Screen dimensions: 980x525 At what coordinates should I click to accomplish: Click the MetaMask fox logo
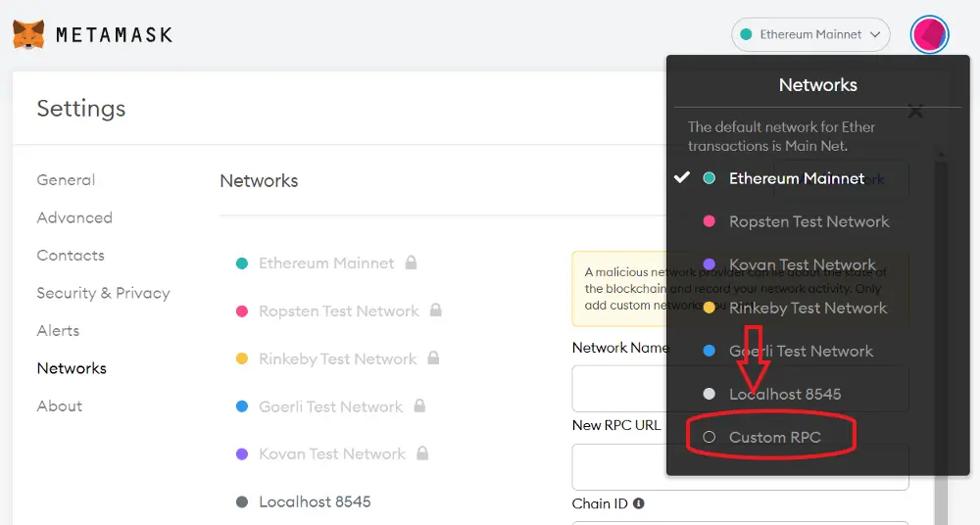[28, 34]
